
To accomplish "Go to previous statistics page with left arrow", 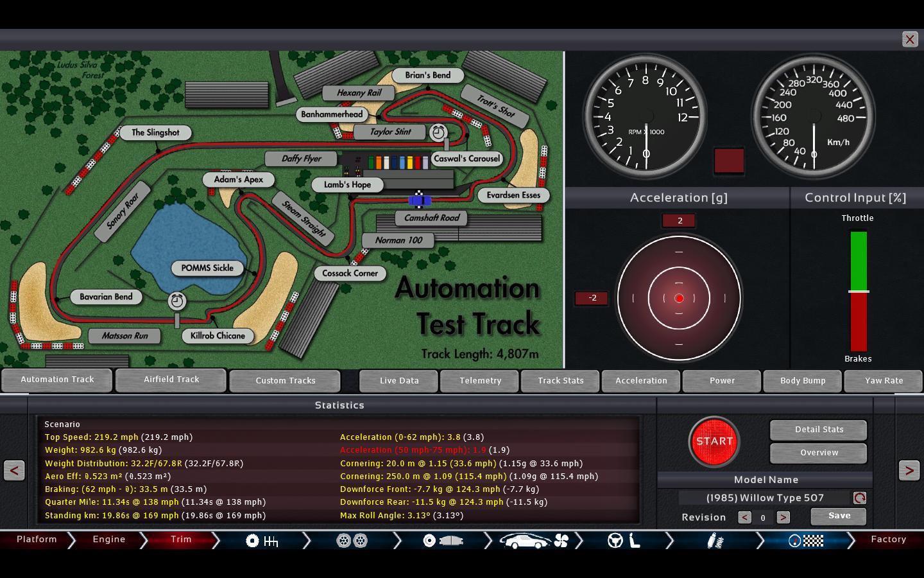I will tap(14, 470).
